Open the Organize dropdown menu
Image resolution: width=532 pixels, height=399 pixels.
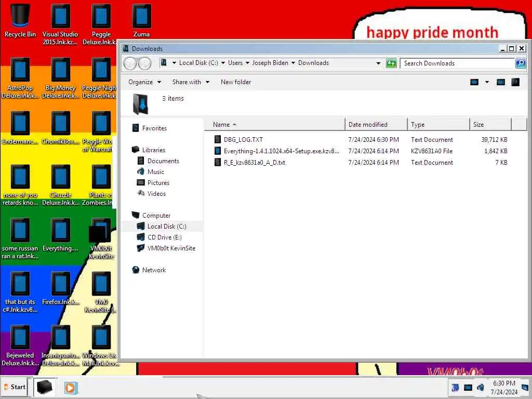coord(144,82)
